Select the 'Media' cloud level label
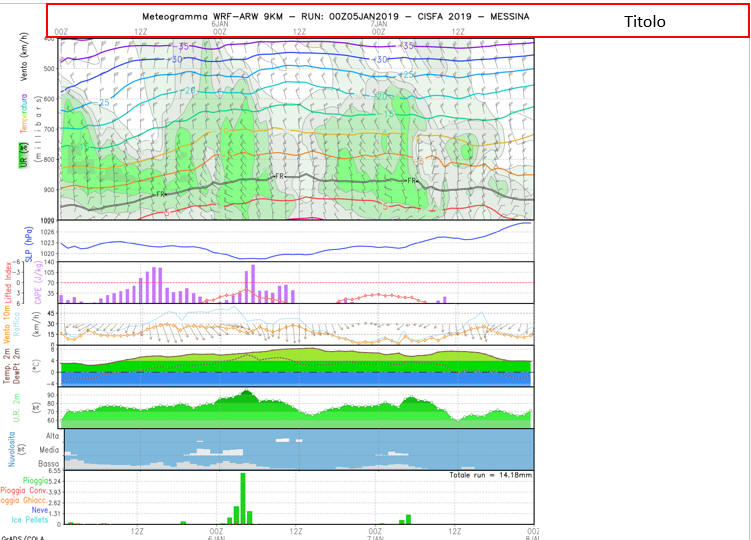 click(x=49, y=449)
